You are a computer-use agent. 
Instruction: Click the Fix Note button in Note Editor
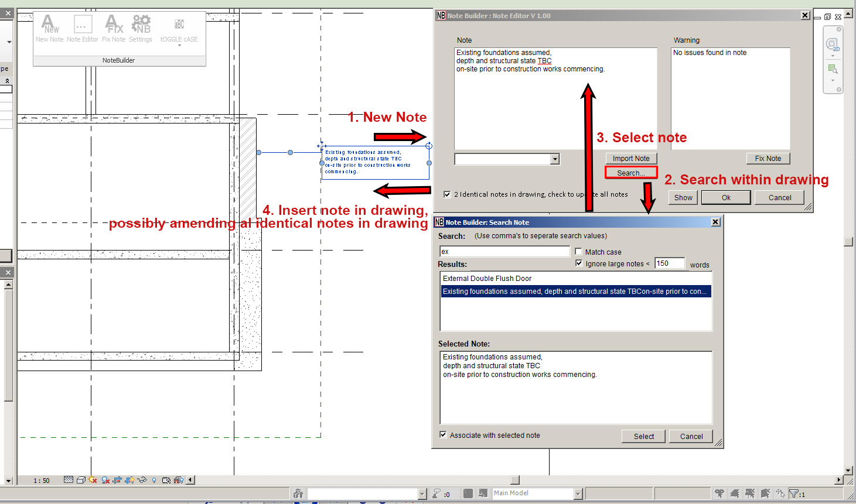point(768,159)
